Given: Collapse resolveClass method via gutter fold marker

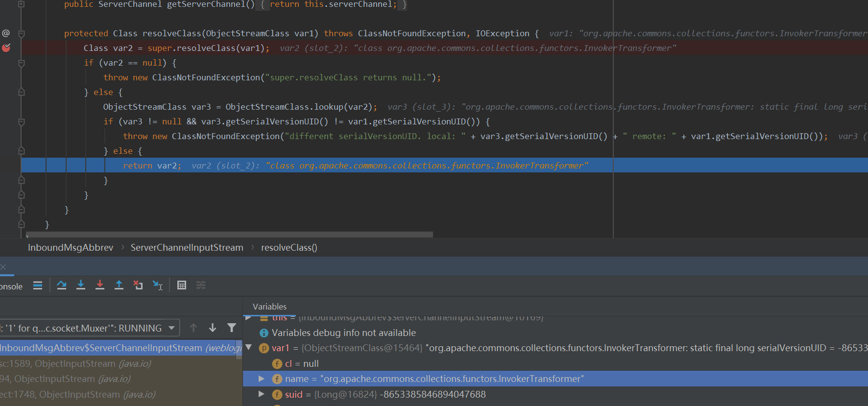Looking at the screenshot, I should point(22,34).
